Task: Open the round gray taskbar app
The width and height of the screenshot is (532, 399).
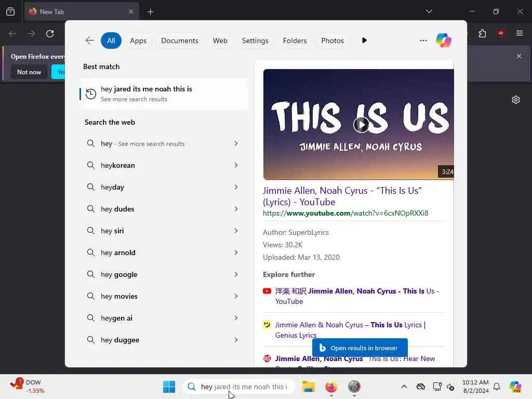Action: [x=354, y=387]
